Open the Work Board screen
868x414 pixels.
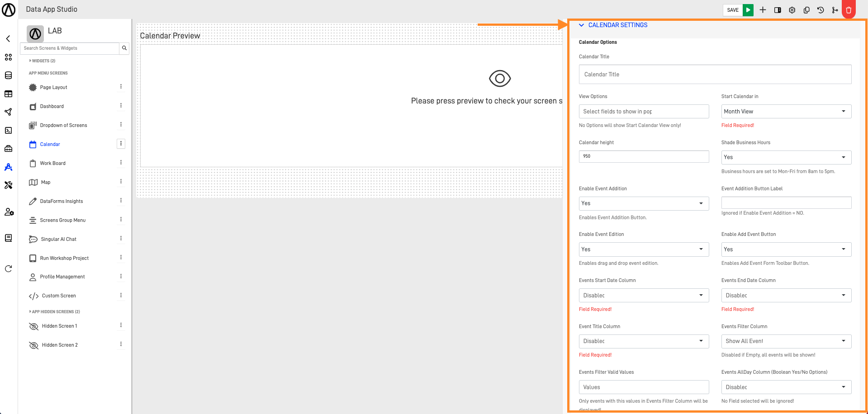(x=52, y=163)
